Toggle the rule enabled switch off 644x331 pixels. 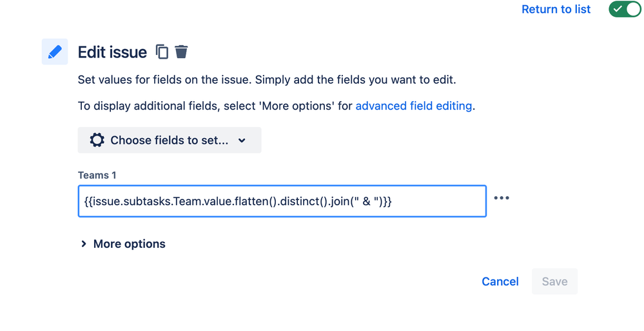click(x=625, y=9)
